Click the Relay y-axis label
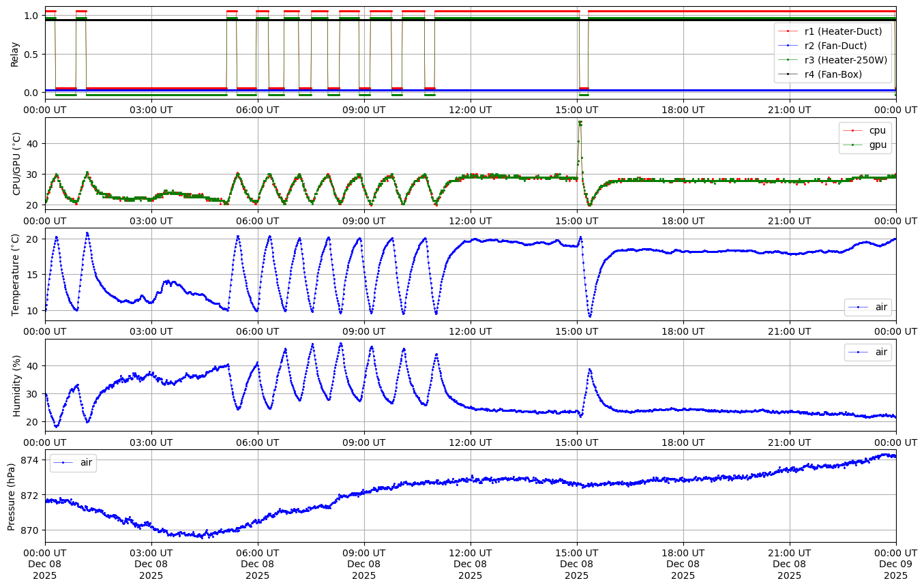Image resolution: width=924 pixels, height=587 pixels. click(x=14, y=53)
